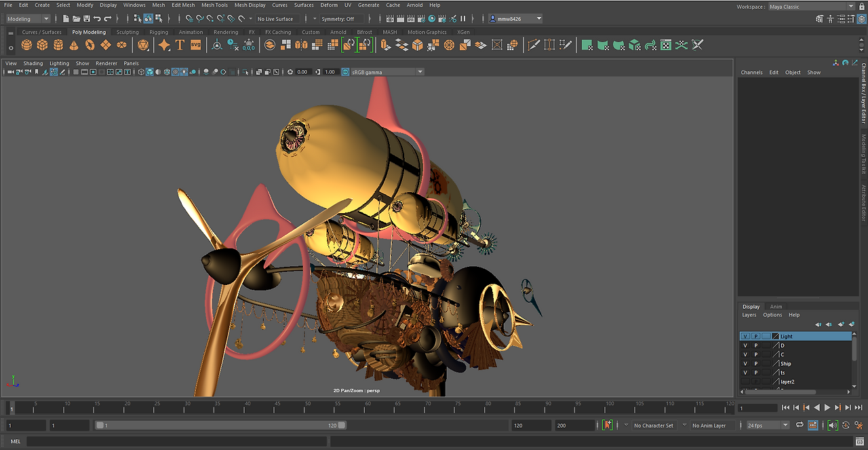Enable visibility for layer2
Screen dimensions: 868x450
745,381
